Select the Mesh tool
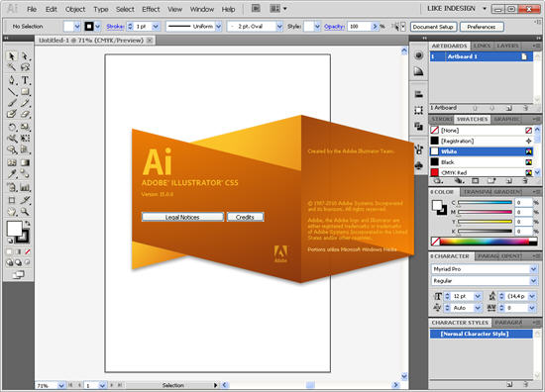The width and height of the screenshot is (545, 392). pyautogui.click(x=12, y=162)
